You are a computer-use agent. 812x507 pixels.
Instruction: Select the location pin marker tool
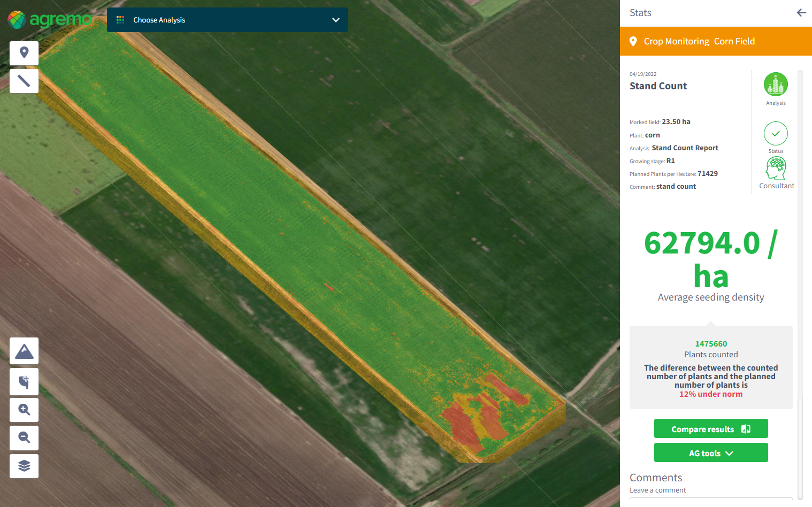[24, 53]
